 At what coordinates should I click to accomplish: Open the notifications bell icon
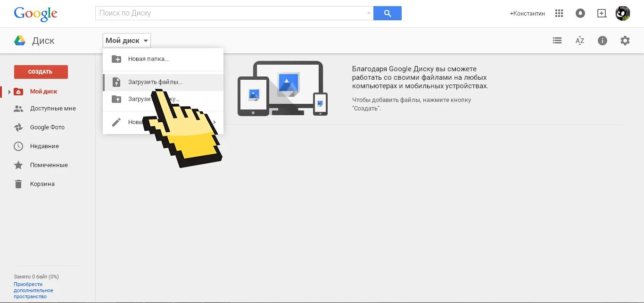click(x=580, y=13)
